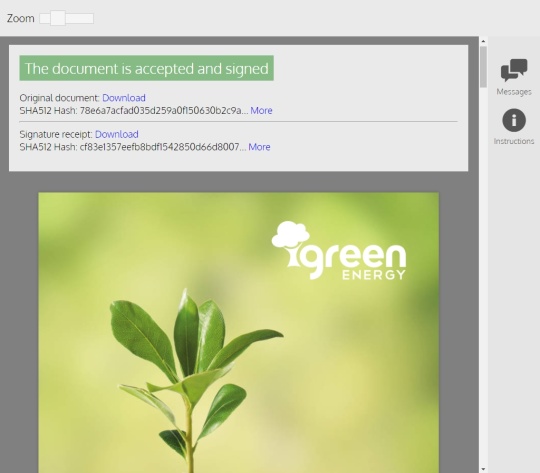Click the 'Zoom' label
Image resolution: width=540 pixels, height=473 pixels.
coord(21,18)
